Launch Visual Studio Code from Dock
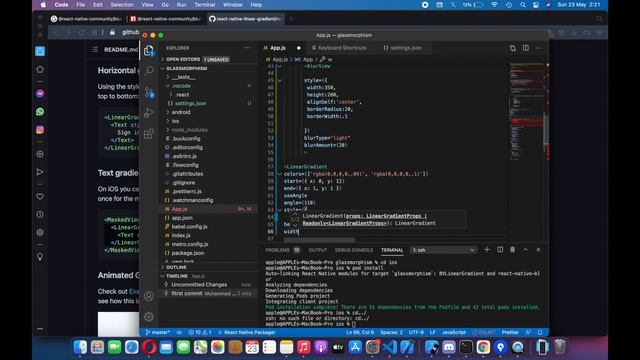 pyautogui.click(x=390, y=347)
